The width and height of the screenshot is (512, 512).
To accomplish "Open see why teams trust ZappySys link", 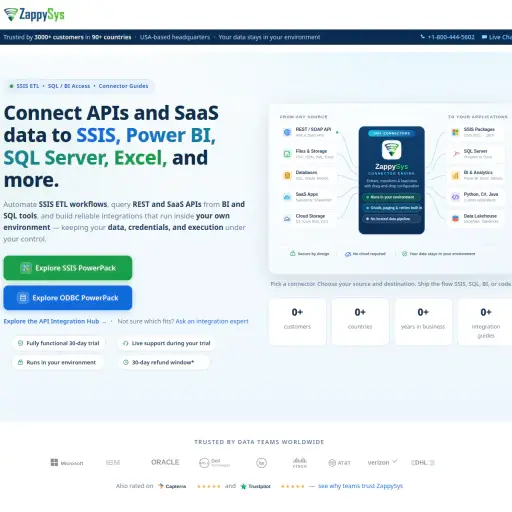I will click(x=360, y=486).
